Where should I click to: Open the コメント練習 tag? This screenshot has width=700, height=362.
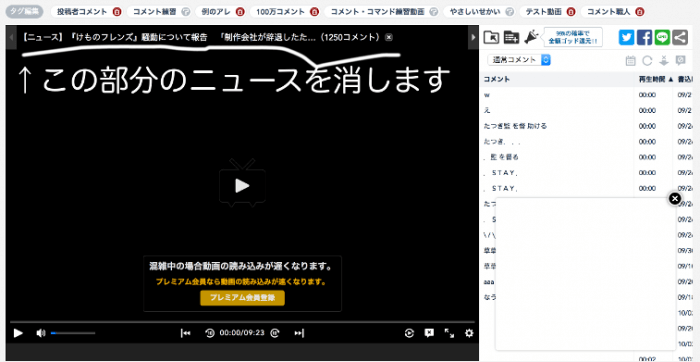click(x=155, y=12)
